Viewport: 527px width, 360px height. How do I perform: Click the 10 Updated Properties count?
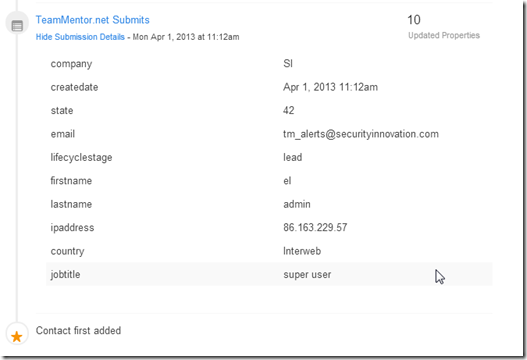point(414,20)
